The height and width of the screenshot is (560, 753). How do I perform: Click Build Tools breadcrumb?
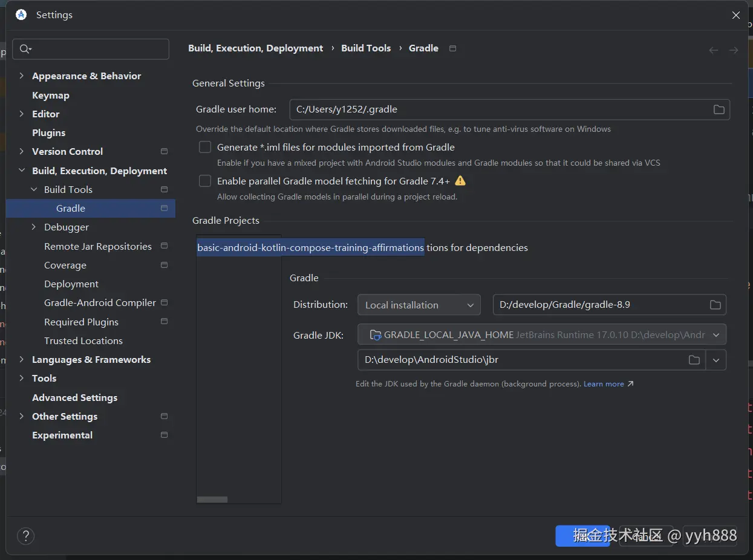click(366, 48)
